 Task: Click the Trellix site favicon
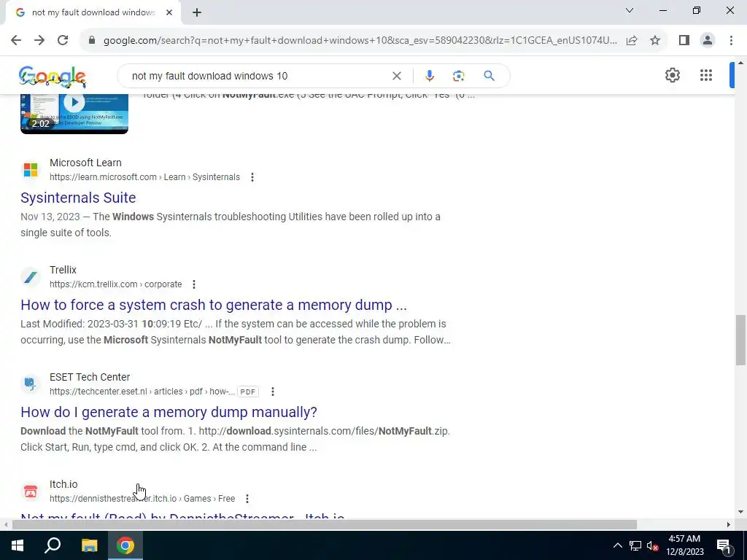31,276
